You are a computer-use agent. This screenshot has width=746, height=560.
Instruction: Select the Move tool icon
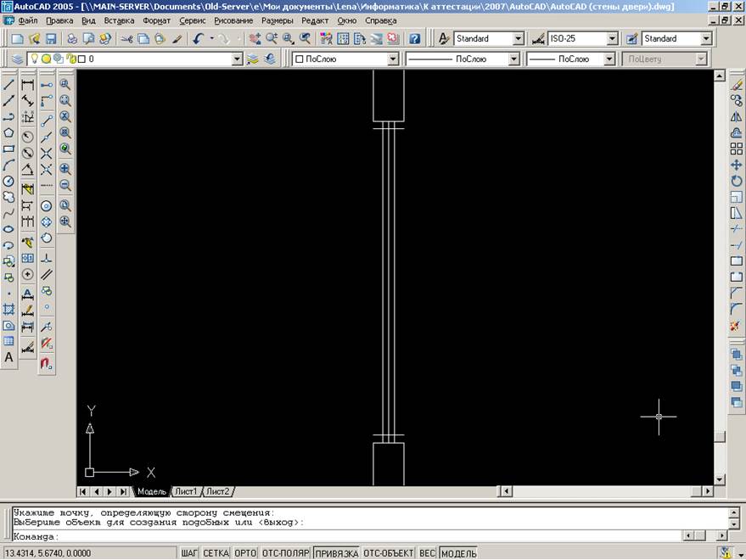click(736, 165)
